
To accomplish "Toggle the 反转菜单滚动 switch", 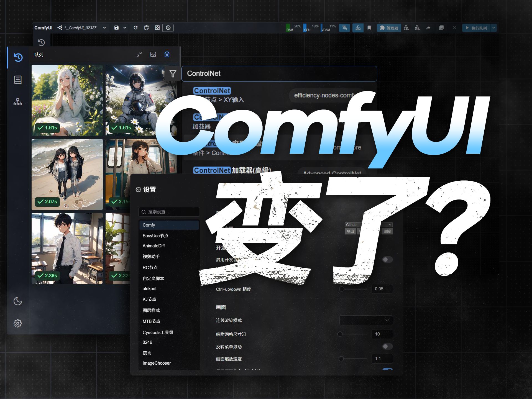I will 387,346.
